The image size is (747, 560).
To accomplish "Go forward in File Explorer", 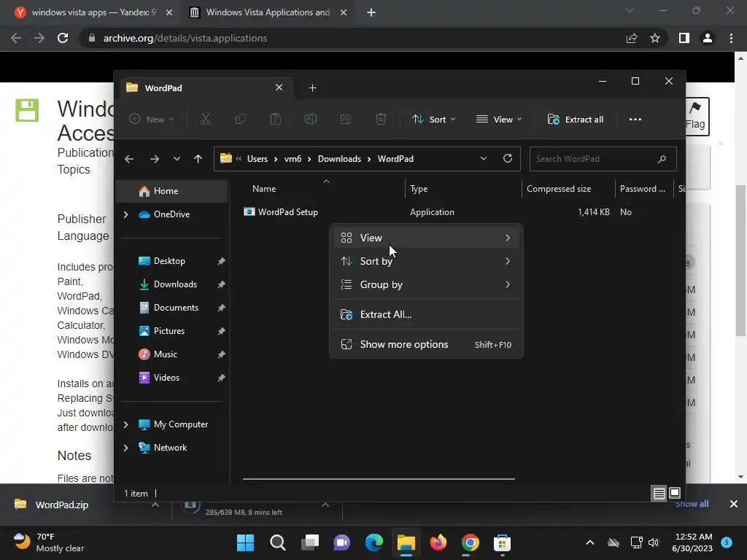I will (x=155, y=159).
